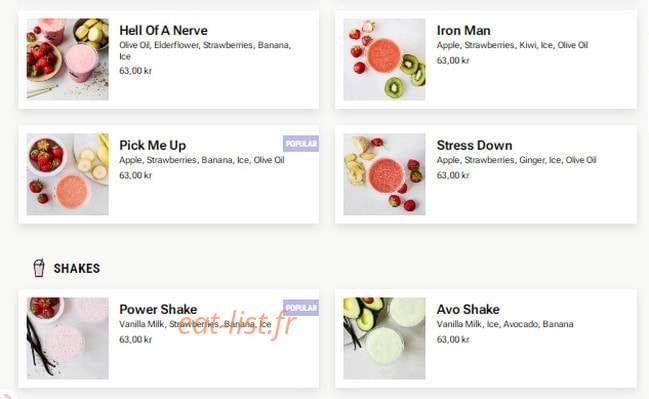The image size is (649, 399).
Task: Click the Stress Down ingredients description
Action: [516, 160]
